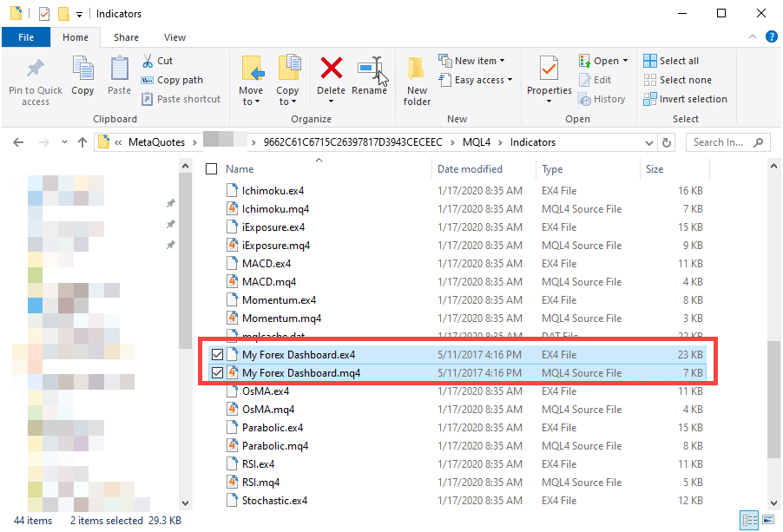The width and height of the screenshot is (783, 532).
Task: Open Quick Access Toolbar customize arrow
Action: [79, 14]
